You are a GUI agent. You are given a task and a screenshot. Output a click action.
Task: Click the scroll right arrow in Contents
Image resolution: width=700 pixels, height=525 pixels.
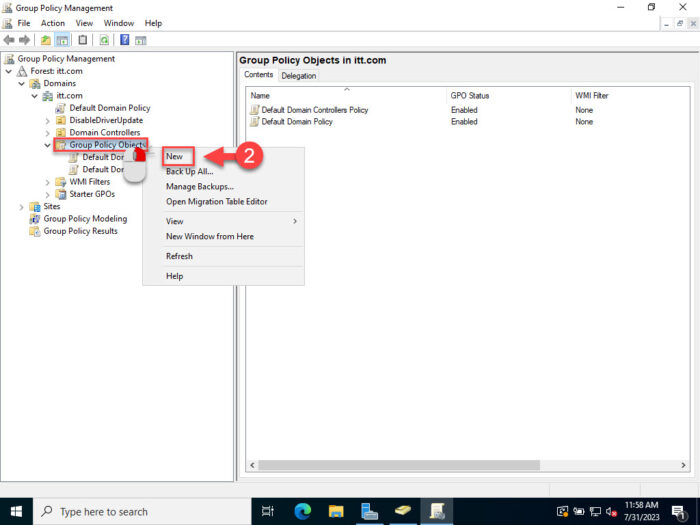pos(683,465)
